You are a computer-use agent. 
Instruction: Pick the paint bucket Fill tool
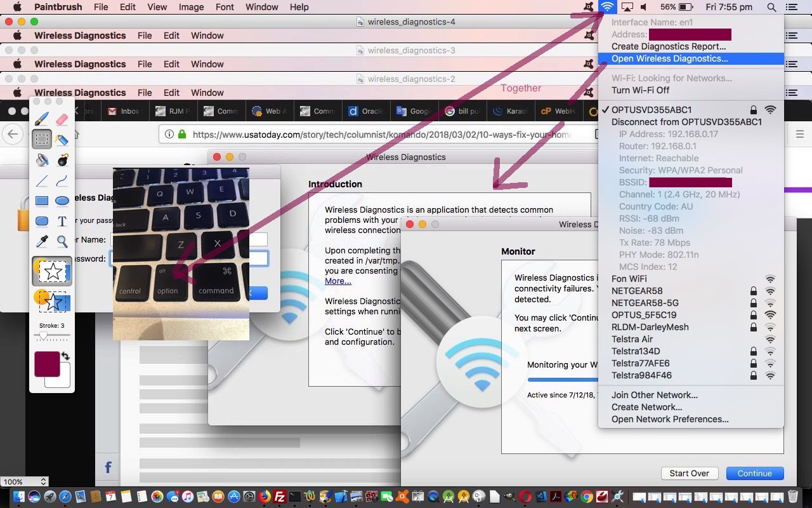(42, 159)
